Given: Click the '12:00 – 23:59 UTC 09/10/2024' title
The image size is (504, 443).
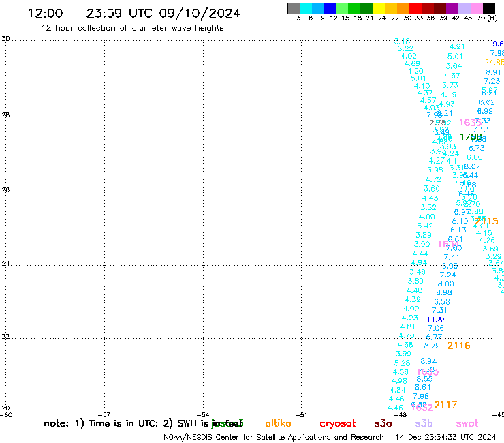Looking at the screenshot, I should [134, 13].
